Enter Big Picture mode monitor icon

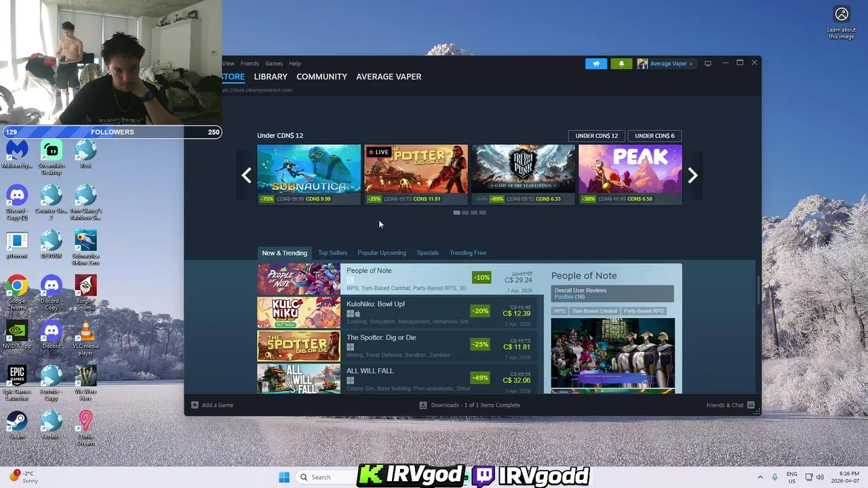coord(707,64)
